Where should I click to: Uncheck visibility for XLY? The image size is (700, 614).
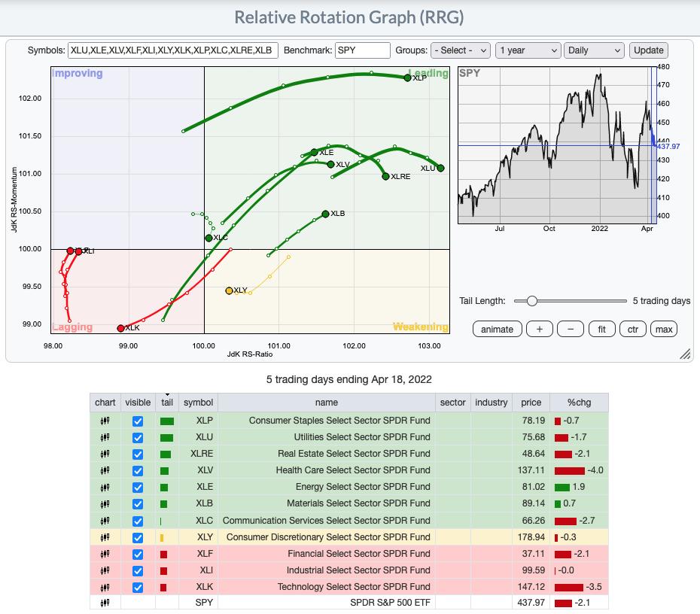[138, 538]
